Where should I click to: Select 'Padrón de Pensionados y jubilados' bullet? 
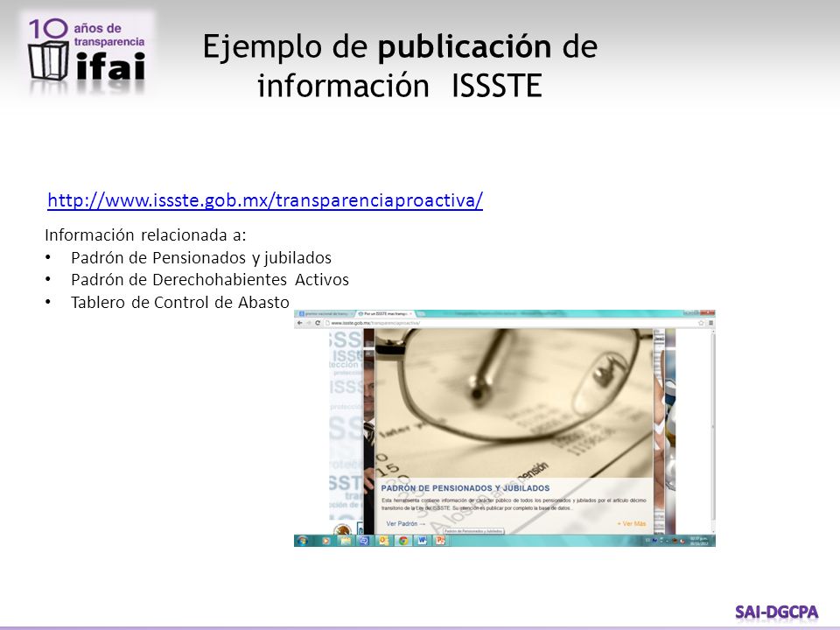201,257
